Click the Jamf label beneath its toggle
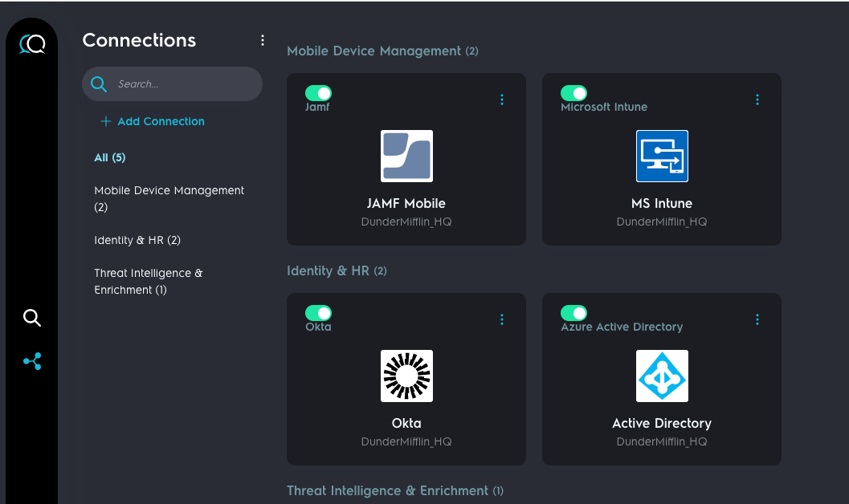 pos(317,107)
